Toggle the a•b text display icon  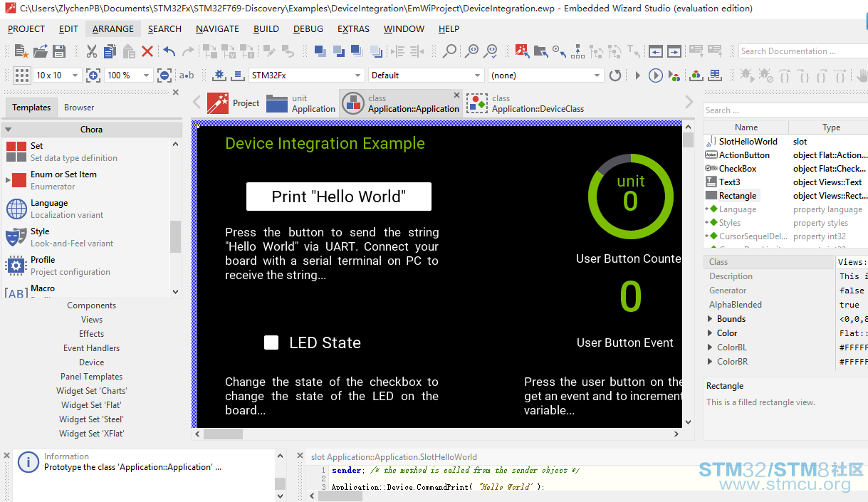click(187, 75)
